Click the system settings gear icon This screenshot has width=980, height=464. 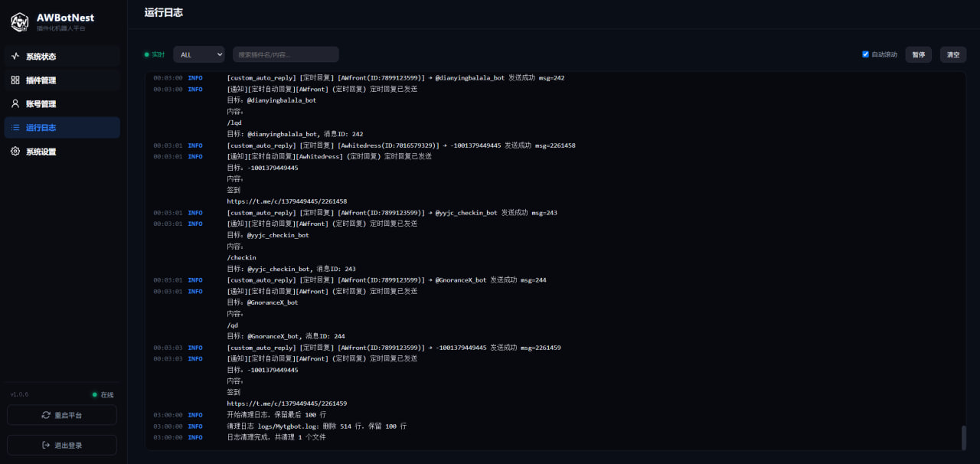(x=15, y=152)
